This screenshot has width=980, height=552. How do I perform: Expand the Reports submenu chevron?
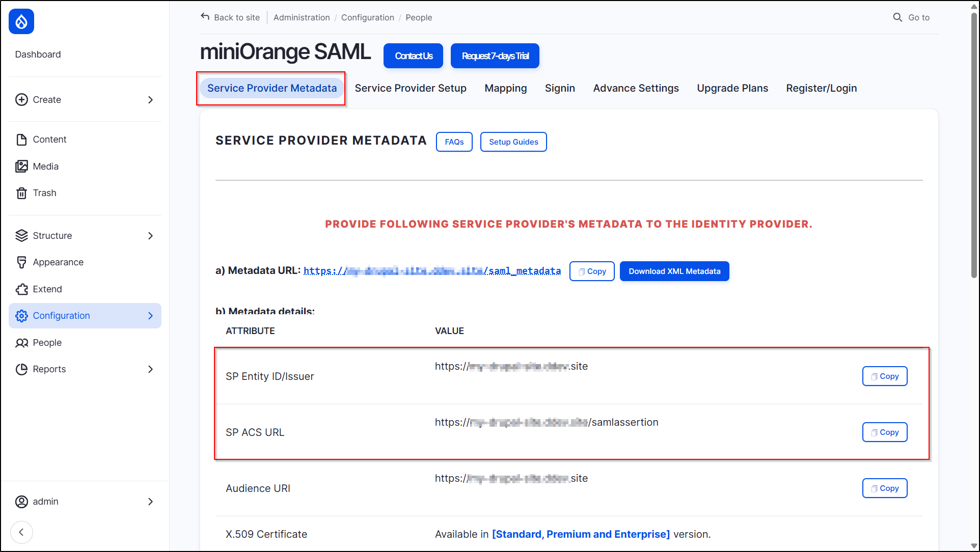150,369
